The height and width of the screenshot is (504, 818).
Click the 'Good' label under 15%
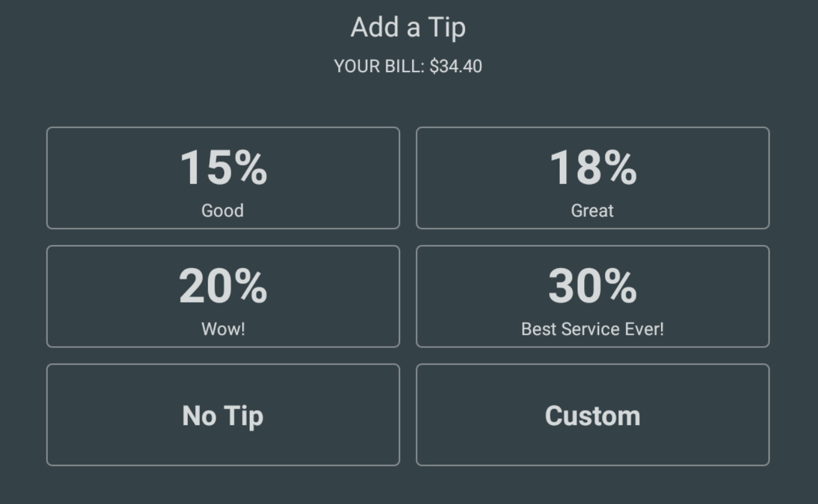click(x=222, y=210)
